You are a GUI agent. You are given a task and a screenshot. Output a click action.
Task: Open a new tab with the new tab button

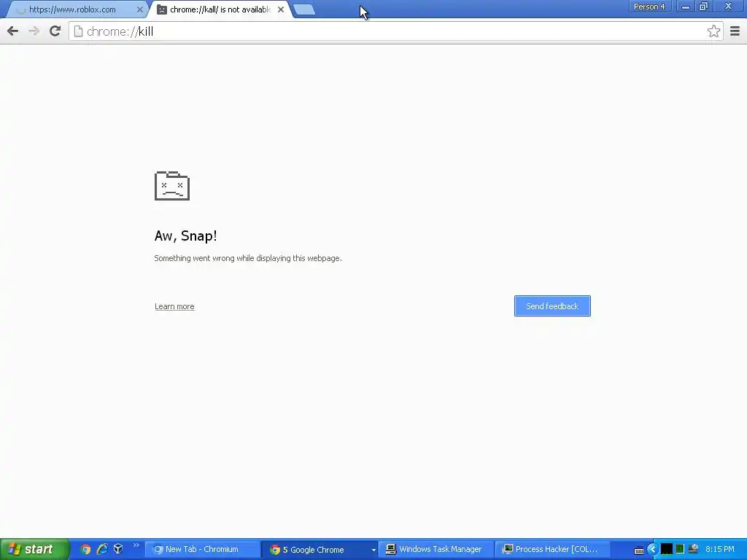[304, 9]
